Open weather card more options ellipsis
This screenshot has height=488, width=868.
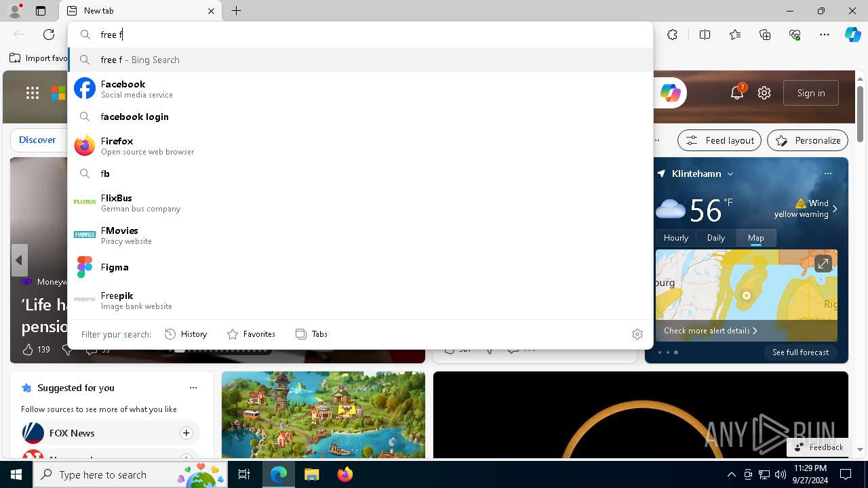point(827,174)
